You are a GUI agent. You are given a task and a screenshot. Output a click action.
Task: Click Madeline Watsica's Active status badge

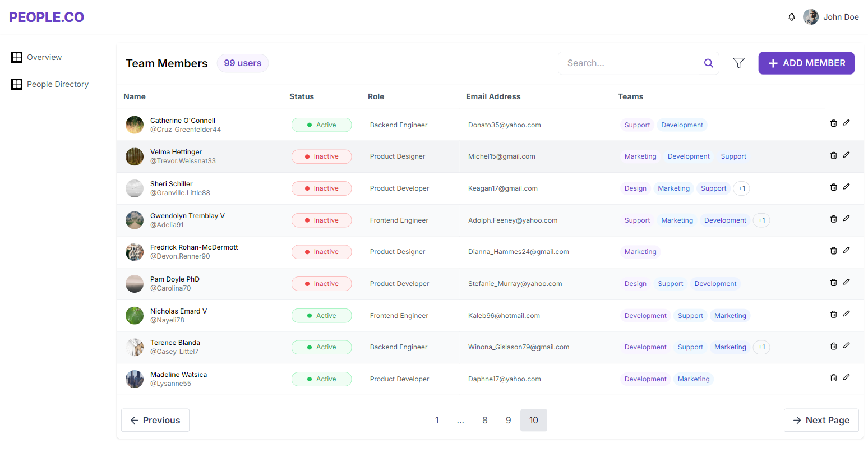click(321, 379)
